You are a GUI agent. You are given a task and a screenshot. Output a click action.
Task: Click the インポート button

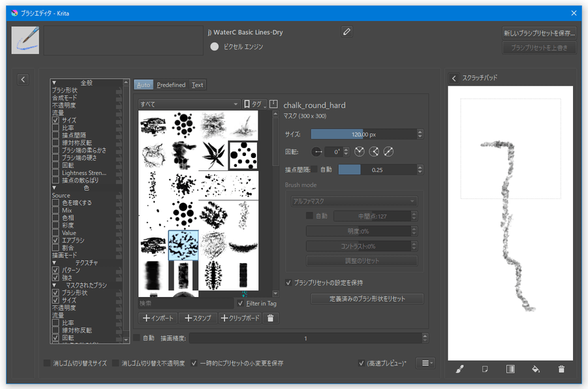[158, 318]
